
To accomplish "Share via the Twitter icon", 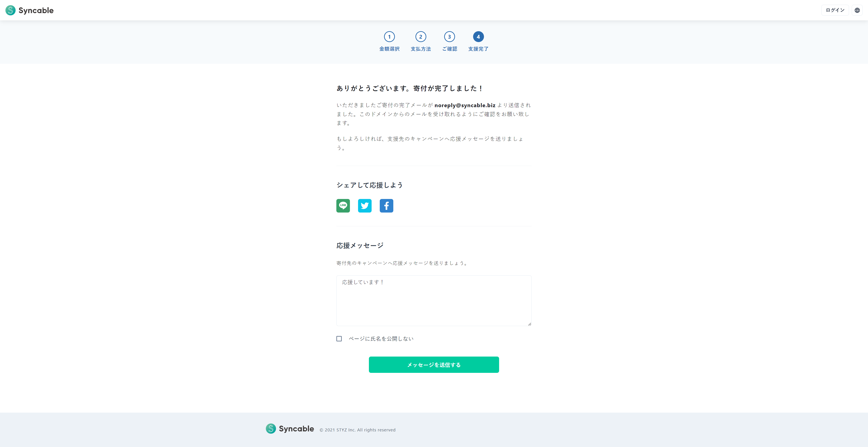I will (x=365, y=206).
